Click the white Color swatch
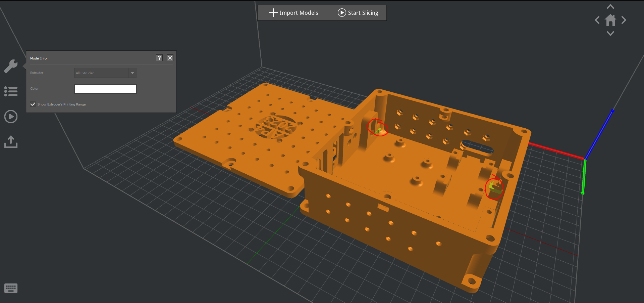Screen dimensions: 644x303 point(106,89)
